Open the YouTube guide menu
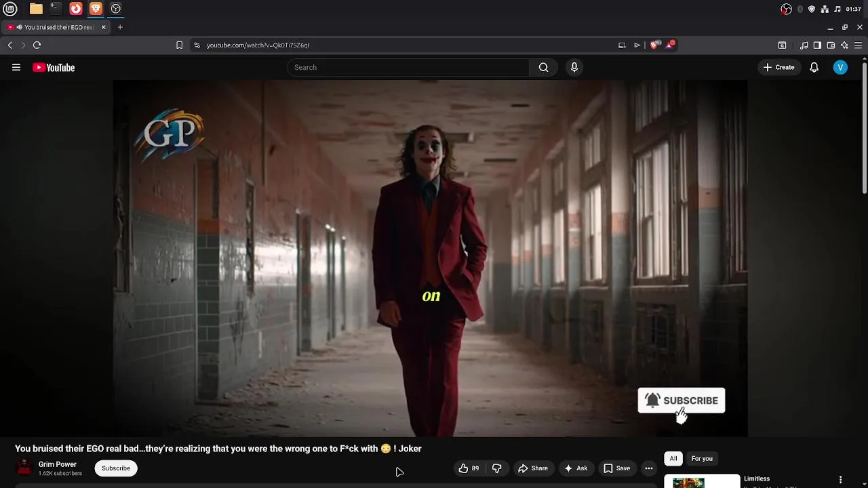This screenshot has width=868, height=488. click(16, 67)
